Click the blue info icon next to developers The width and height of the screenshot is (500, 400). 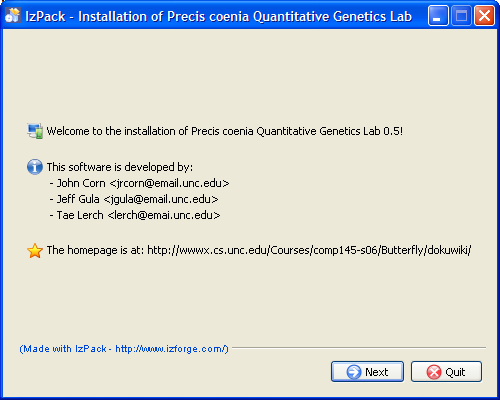click(35, 167)
